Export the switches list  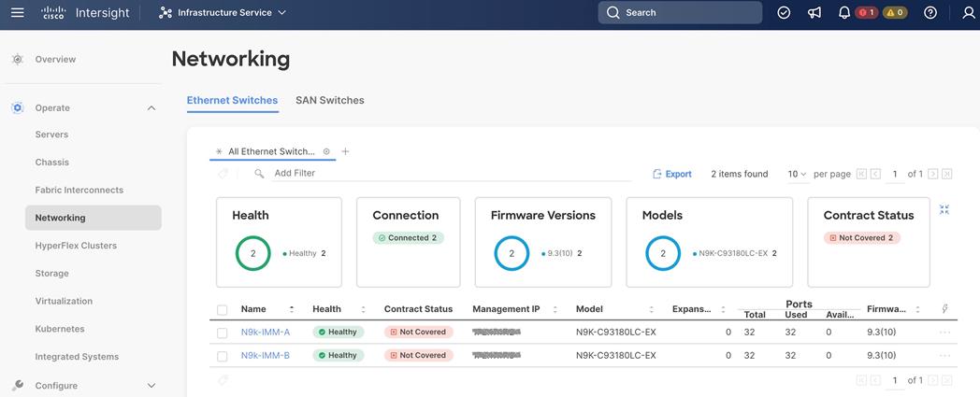point(671,174)
